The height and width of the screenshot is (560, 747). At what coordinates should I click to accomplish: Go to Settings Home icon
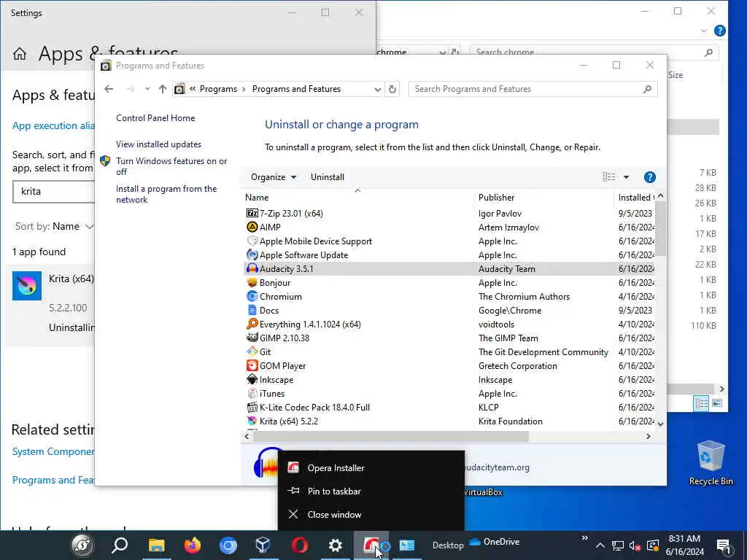click(x=20, y=54)
